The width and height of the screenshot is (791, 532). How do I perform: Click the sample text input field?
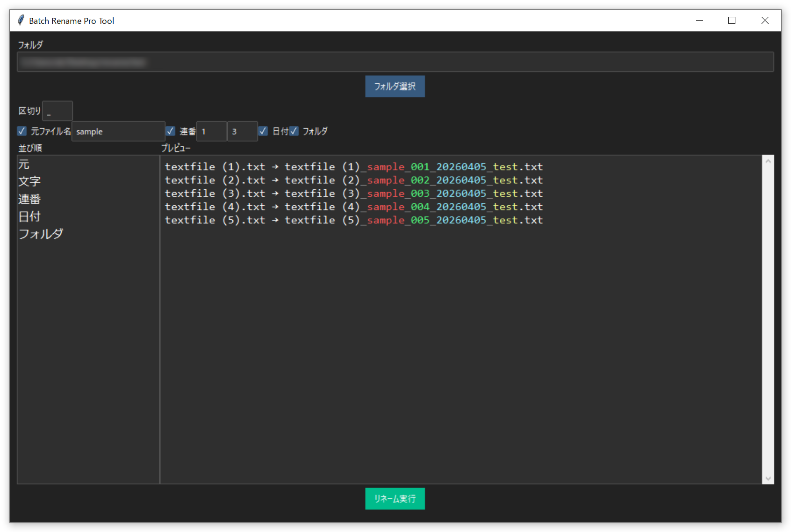point(118,131)
